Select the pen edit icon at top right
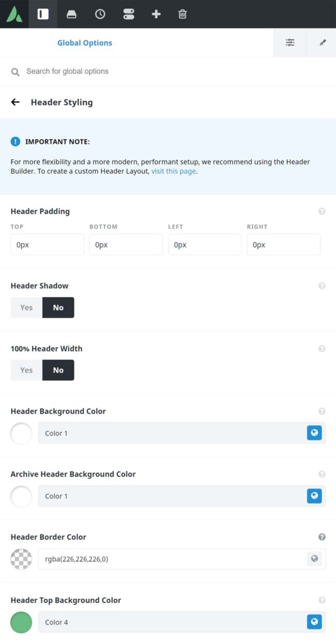The image size is (336, 644). [321, 42]
